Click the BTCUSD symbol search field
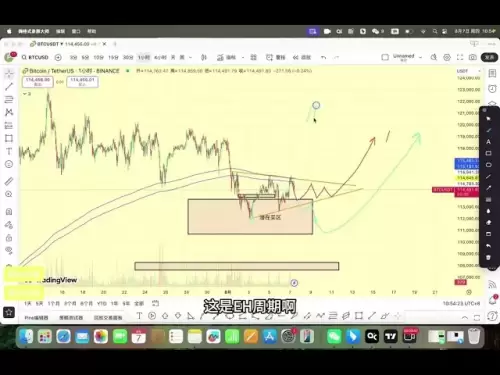This screenshot has width=500, height=375. click(x=35, y=57)
